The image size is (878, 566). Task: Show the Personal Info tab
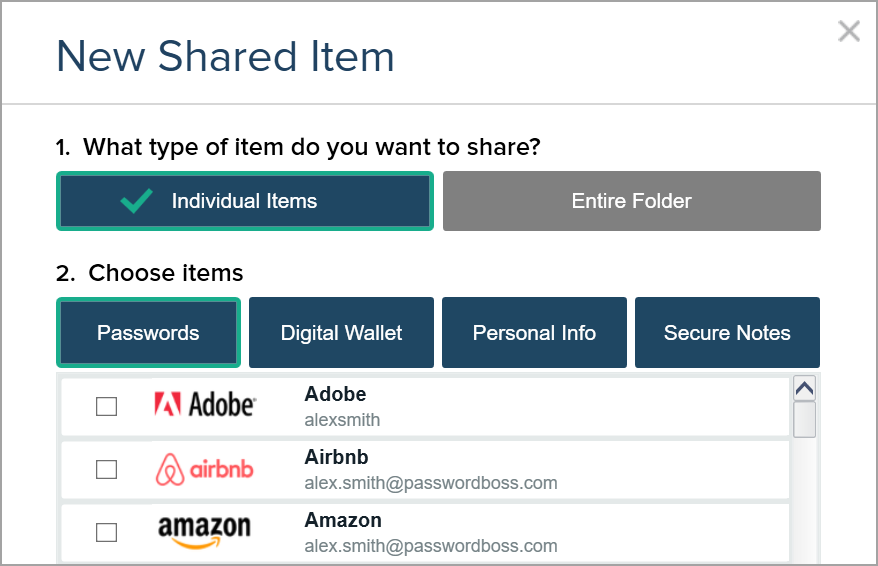(x=534, y=333)
